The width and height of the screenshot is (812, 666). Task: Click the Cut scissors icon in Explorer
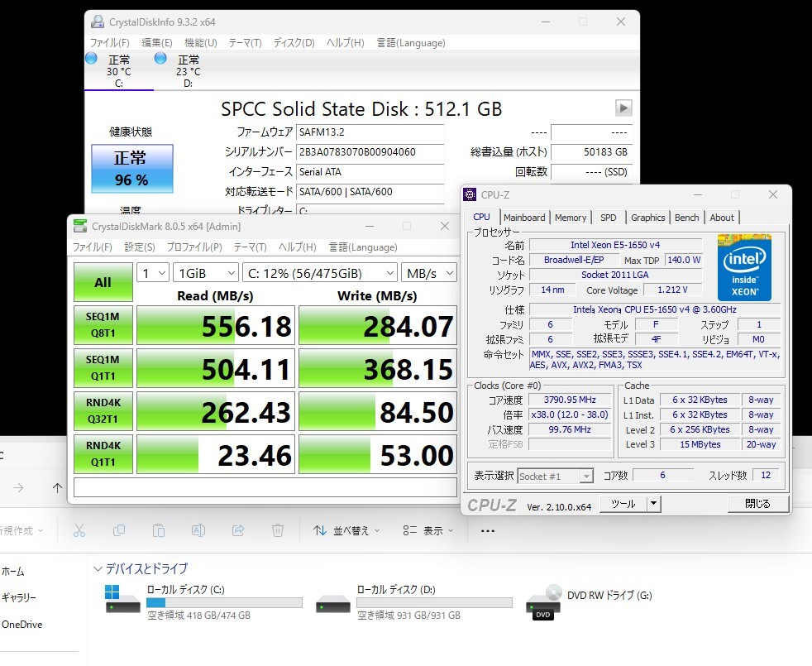tap(79, 530)
